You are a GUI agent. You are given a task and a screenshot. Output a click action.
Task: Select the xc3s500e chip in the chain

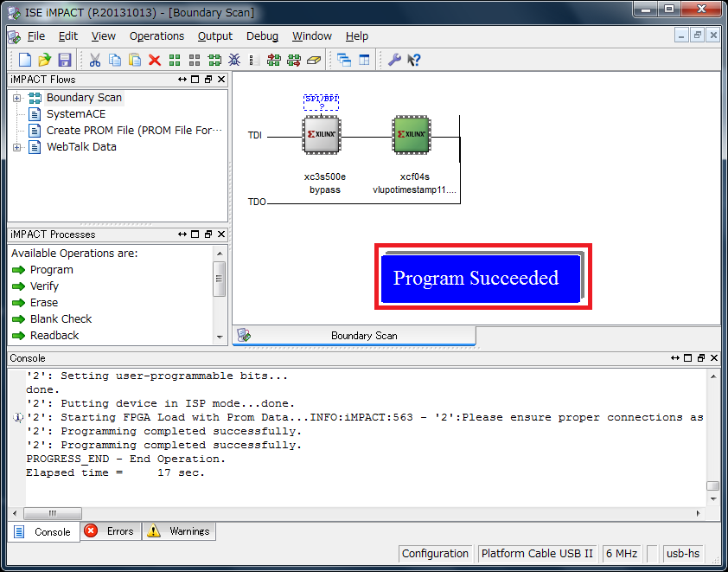point(322,135)
